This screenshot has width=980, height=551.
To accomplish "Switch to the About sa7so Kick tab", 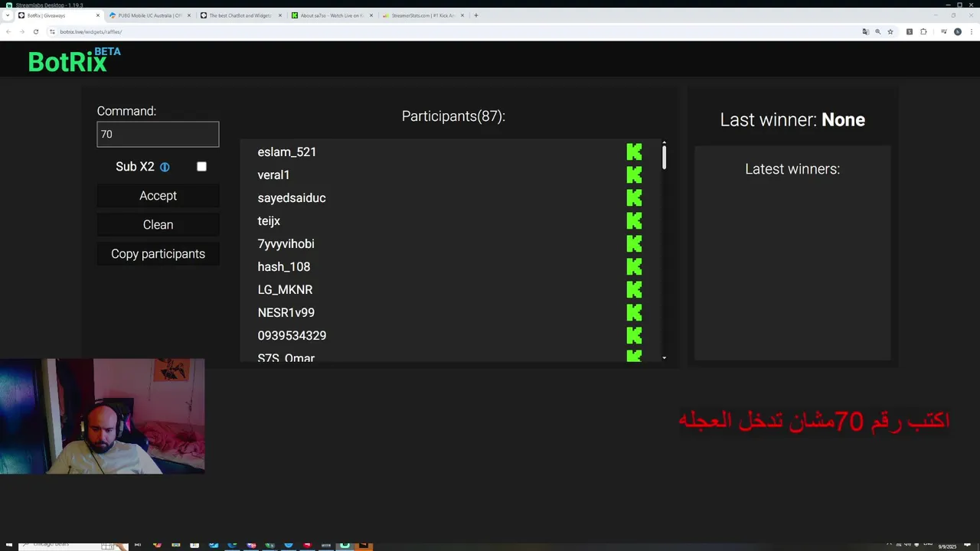I will tap(332, 15).
